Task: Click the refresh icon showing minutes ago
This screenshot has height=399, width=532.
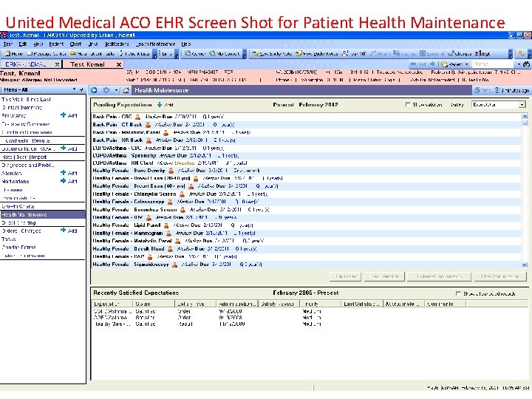Action: [x=496, y=90]
